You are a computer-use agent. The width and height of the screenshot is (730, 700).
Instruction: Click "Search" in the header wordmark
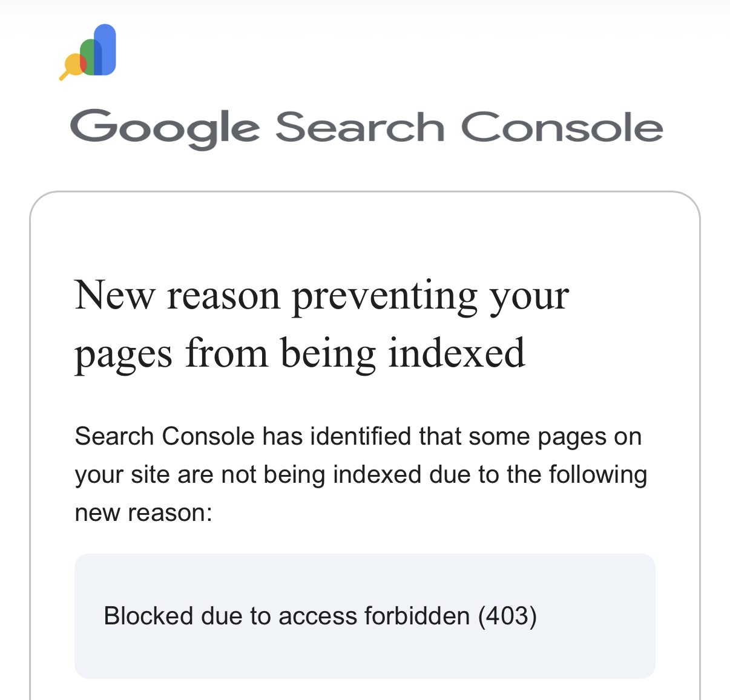point(360,127)
